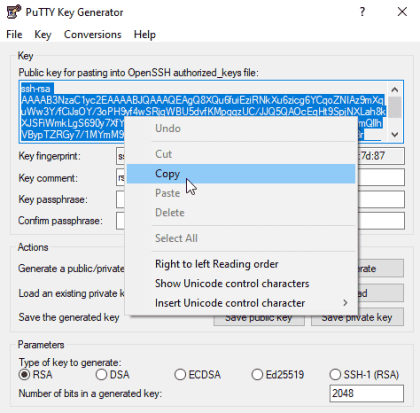This screenshot has width=420, height=413.
Task: Close the PuTTY Key Generator window
Action: [402, 12]
